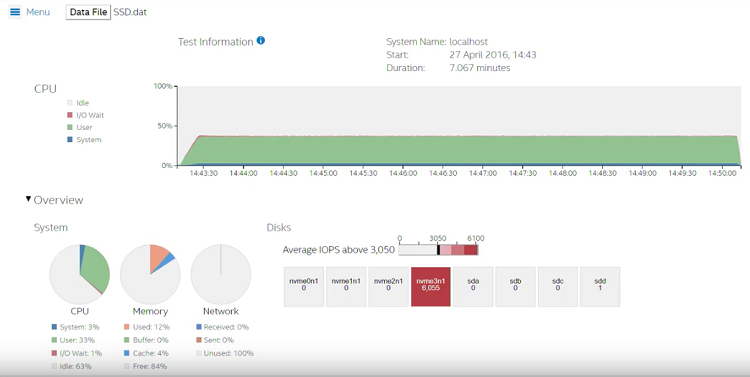Select the nvme2n1 disk tile

pos(388,287)
